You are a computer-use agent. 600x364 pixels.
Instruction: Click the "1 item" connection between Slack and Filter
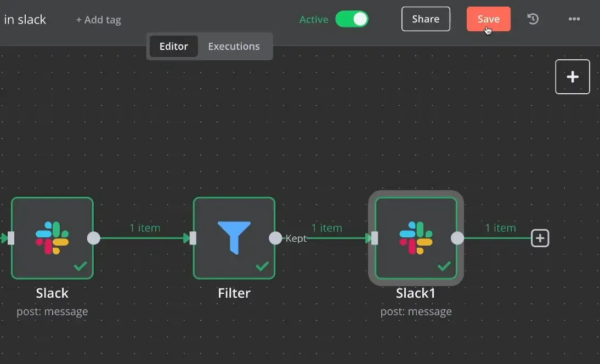[145, 228]
